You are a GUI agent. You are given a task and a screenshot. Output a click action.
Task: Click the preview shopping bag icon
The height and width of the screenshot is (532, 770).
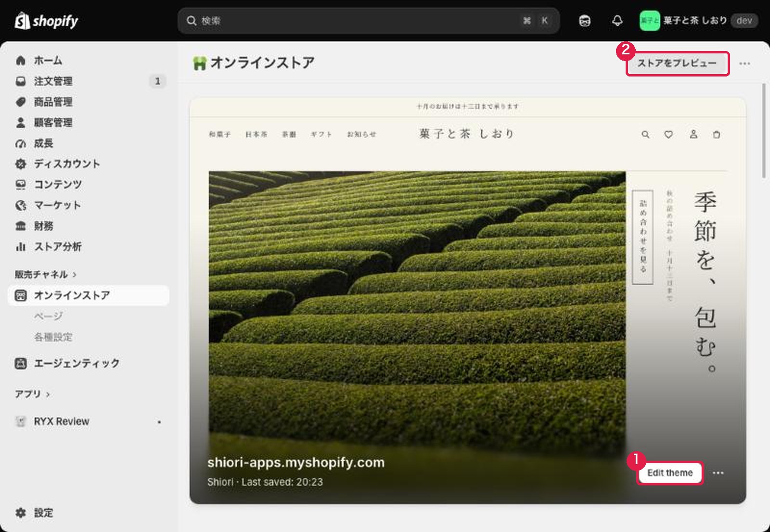tap(717, 135)
